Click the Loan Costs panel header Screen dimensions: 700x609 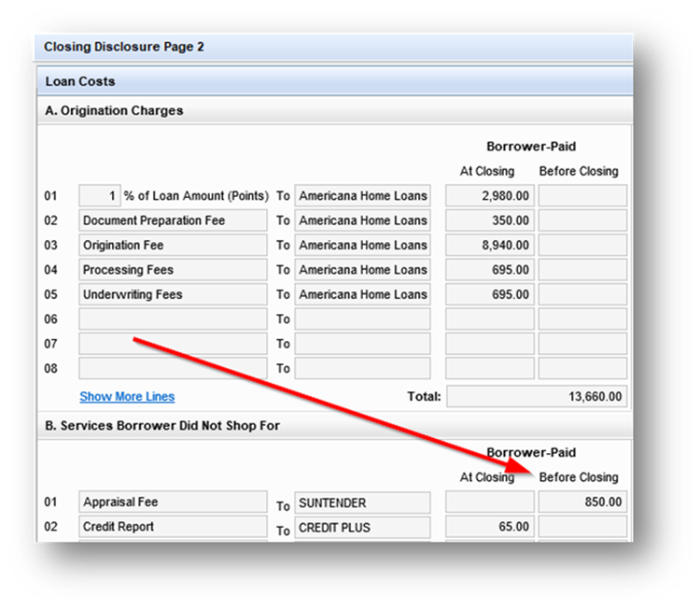pyautogui.click(x=80, y=81)
